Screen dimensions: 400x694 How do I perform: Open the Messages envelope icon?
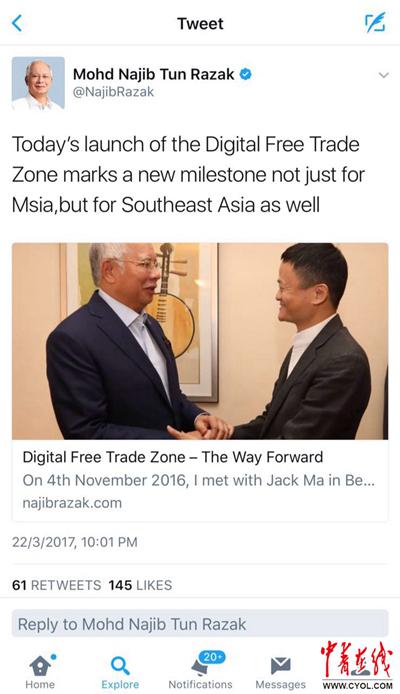point(281,666)
